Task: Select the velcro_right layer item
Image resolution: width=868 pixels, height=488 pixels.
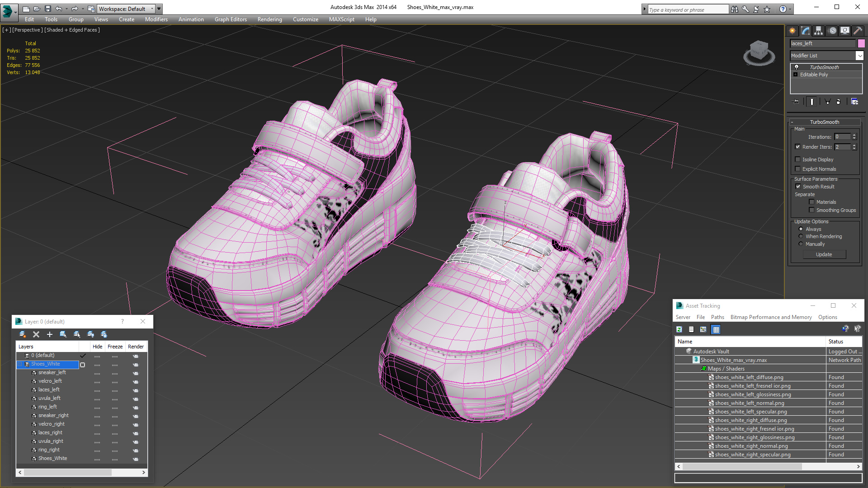Action: [x=52, y=424]
